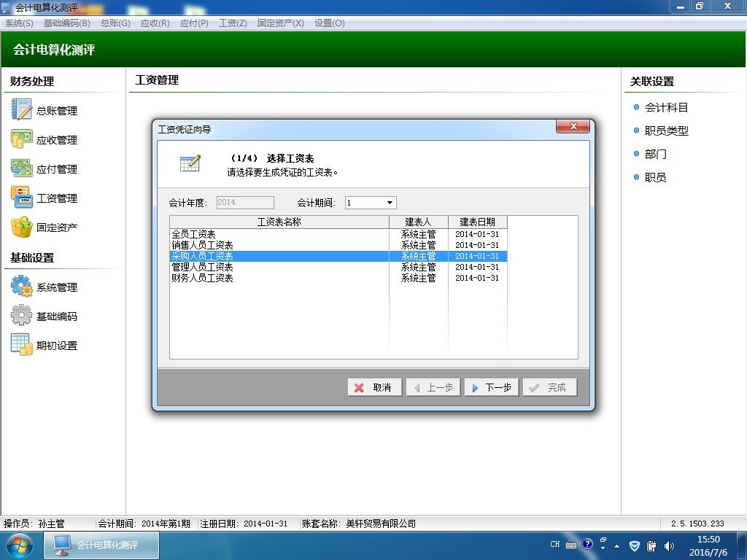The width and height of the screenshot is (747, 560).
Task: Select 采购人员工资表 row
Action: click(x=338, y=256)
